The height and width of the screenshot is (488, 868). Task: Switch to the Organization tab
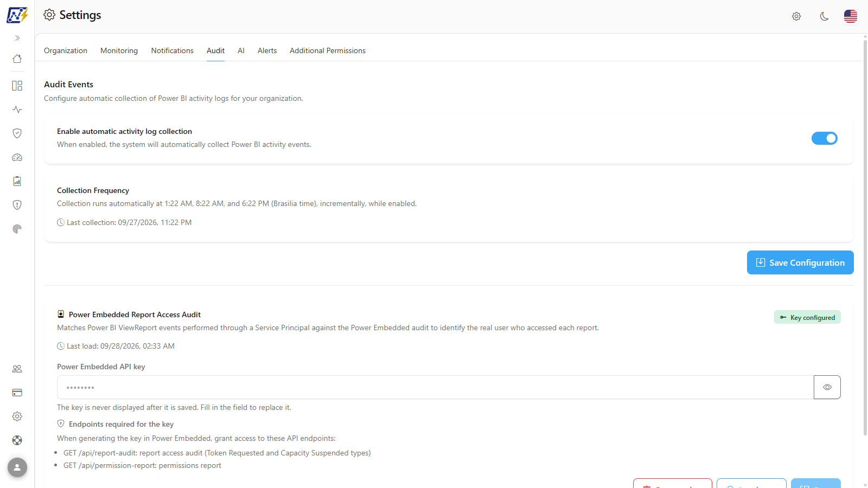66,50
